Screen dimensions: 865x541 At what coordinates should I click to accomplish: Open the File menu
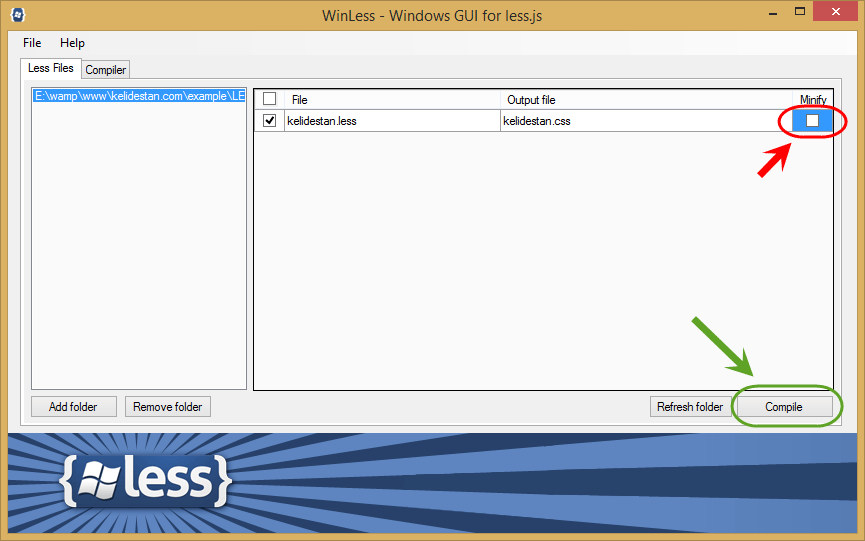tap(32, 43)
